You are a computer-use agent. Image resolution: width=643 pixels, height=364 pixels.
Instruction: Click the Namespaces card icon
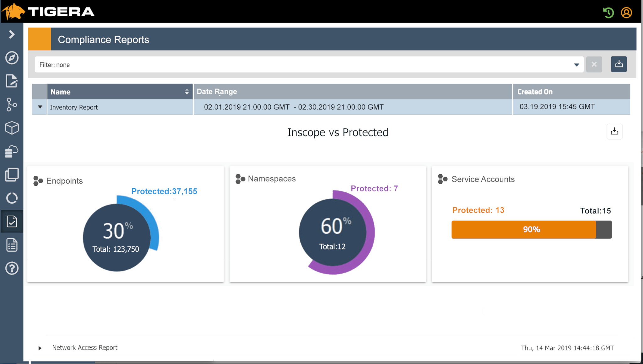(240, 179)
